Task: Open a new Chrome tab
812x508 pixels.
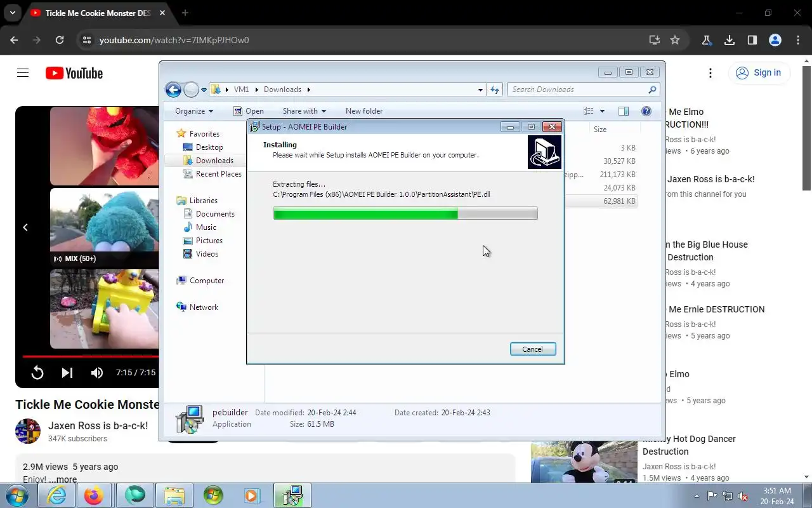Action: [x=185, y=13]
